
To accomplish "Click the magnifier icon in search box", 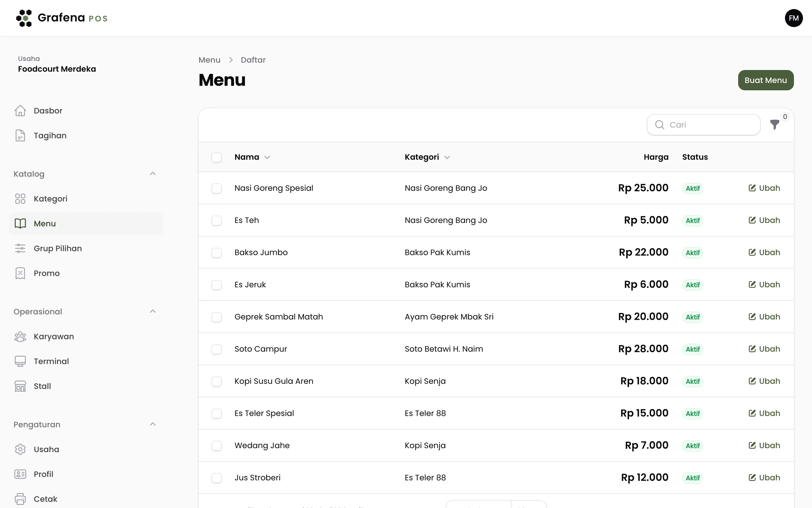I will 659,125.
